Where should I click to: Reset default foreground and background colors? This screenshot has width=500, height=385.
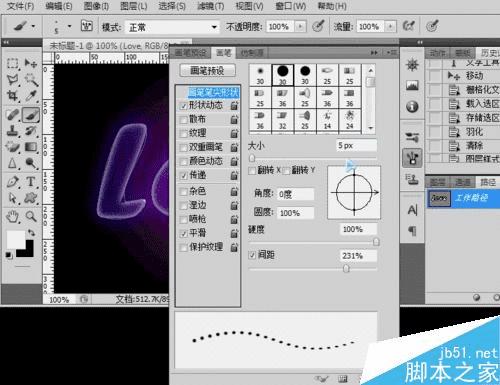click(9, 255)
